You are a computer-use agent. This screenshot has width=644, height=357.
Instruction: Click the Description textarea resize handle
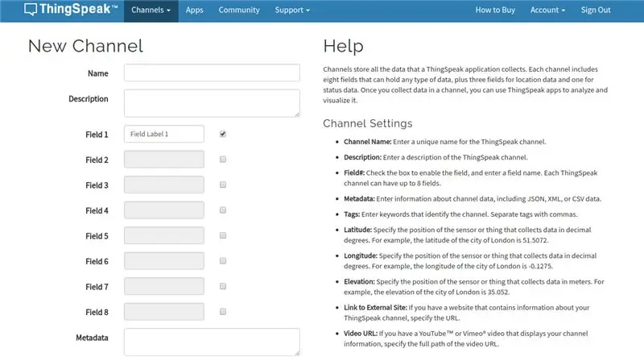tap(297, 114)
